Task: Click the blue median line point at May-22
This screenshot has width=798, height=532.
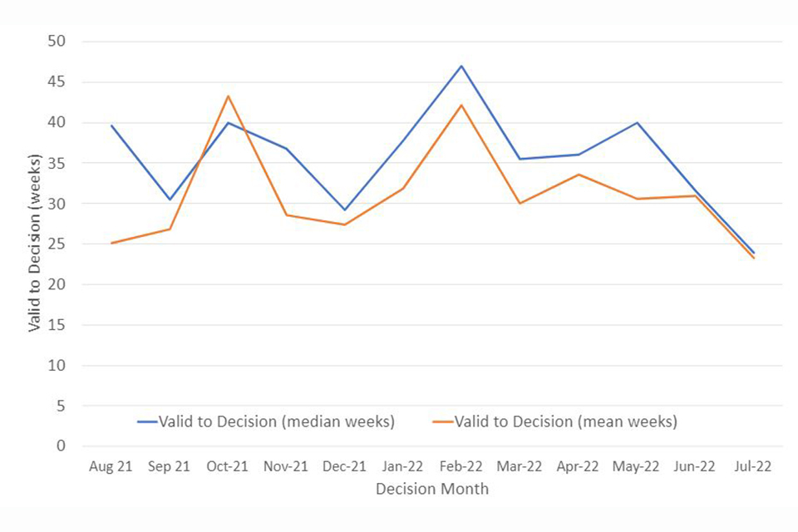Action: 637,123
